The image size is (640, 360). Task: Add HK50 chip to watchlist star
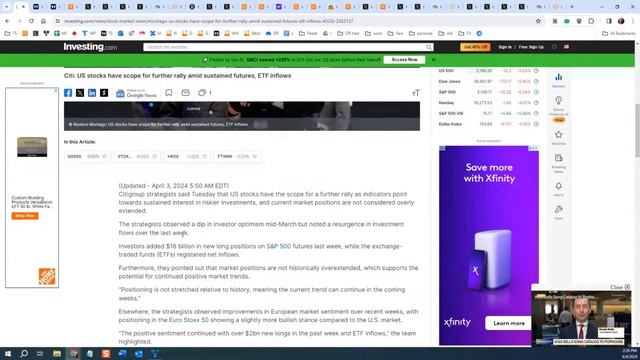204,156
